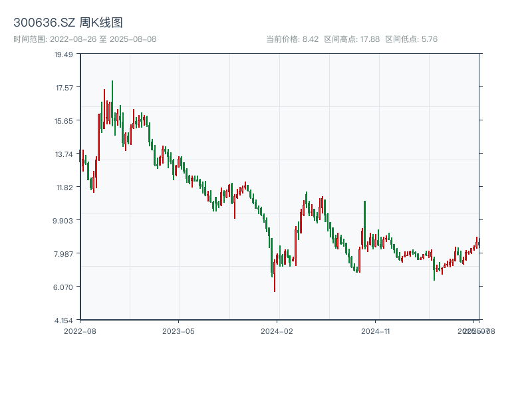Click the 区间高点 17.88 label
The height and width of the screenshot is (399, 532).
(352, 39)
